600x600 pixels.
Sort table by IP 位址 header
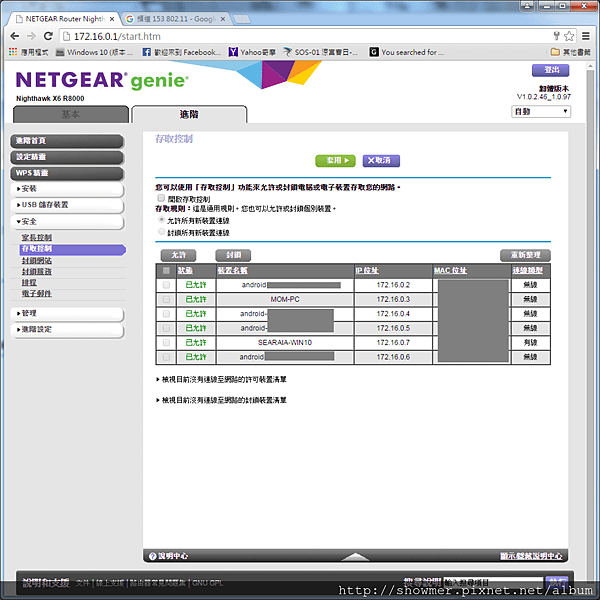(367, 271)
